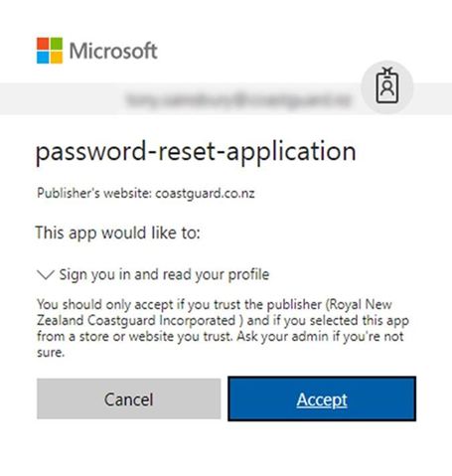Click the "from a store or website" phrase
Viewport: 452px width, 476px height.
pos(106,337)
